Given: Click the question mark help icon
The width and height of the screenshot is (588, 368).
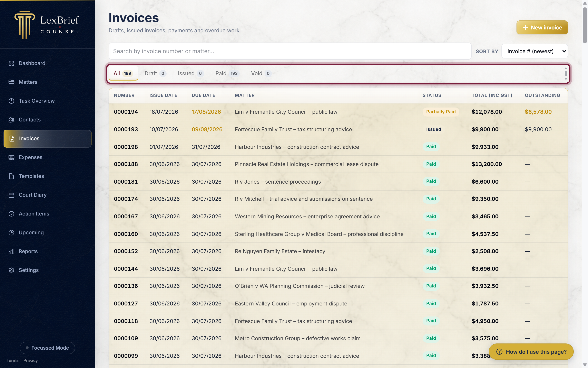Looking at the screenshot, I should [499, 352].
